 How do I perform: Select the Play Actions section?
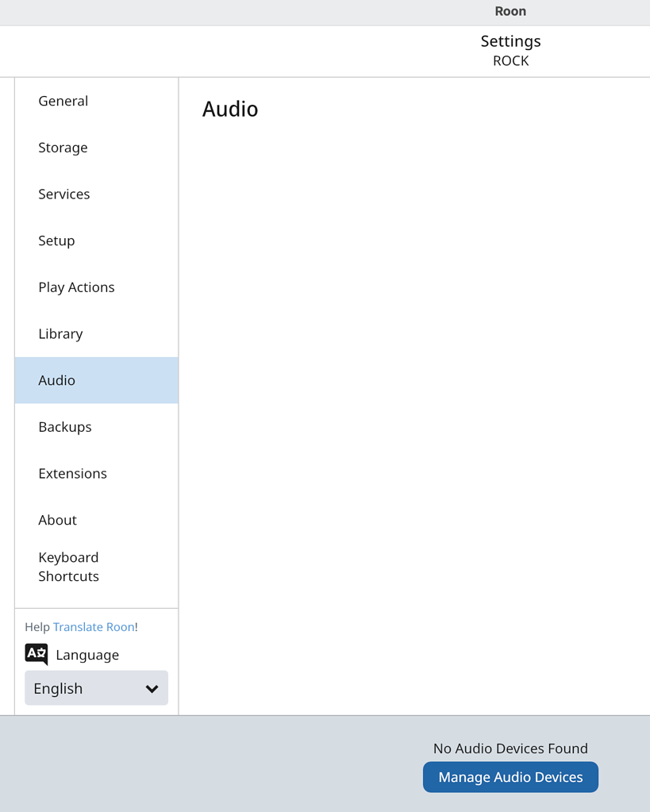point(76,287)
